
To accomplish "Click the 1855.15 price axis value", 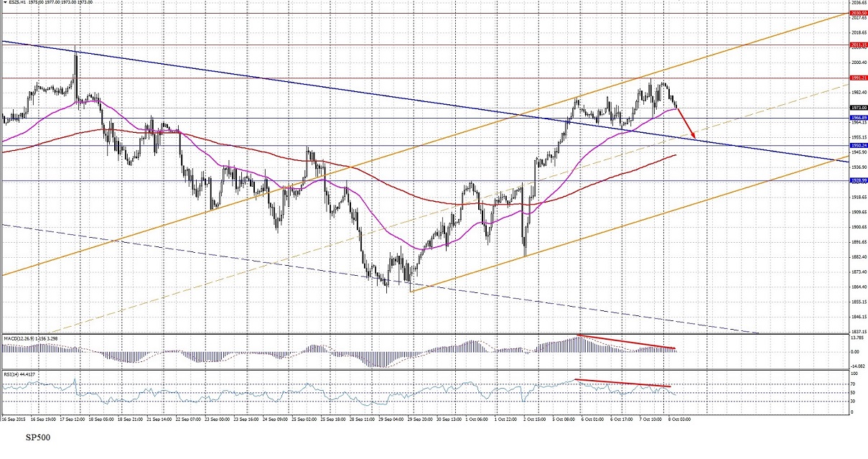I will pyautogui.click(x=859, y=302).
